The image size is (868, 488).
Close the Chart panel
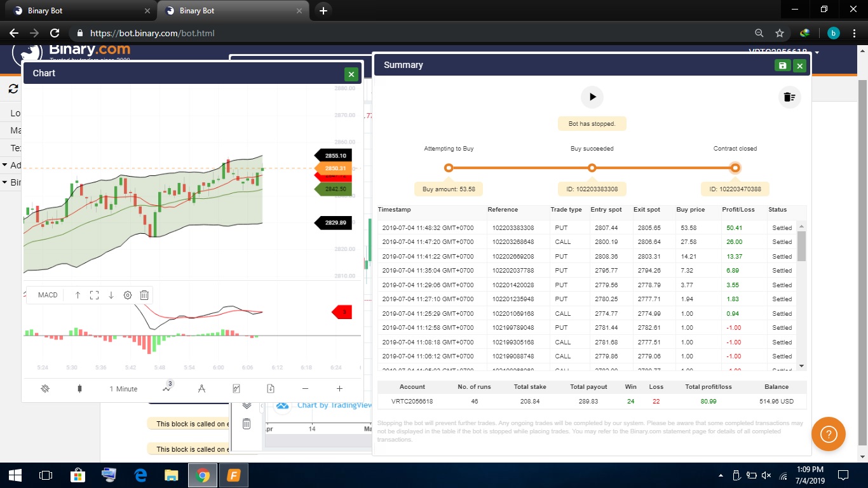pyautogui.click(x=351, y=74)
